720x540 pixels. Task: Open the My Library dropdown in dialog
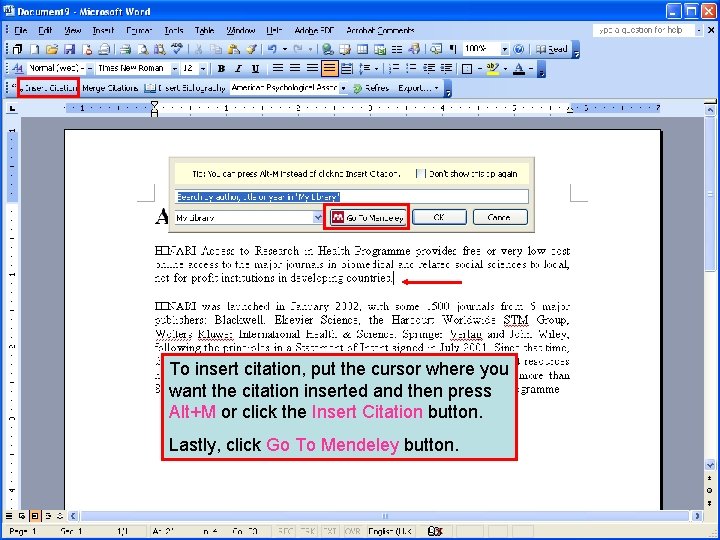coord(317,218)
